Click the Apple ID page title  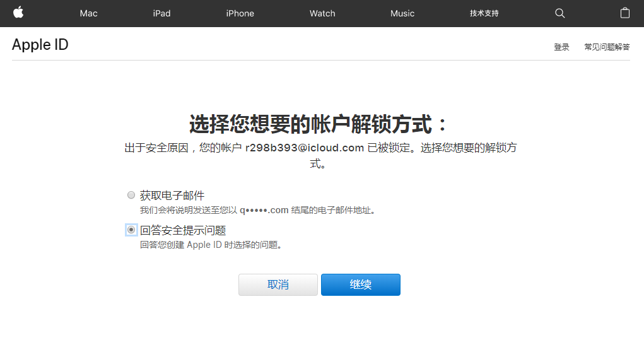(x=40, y=45)
